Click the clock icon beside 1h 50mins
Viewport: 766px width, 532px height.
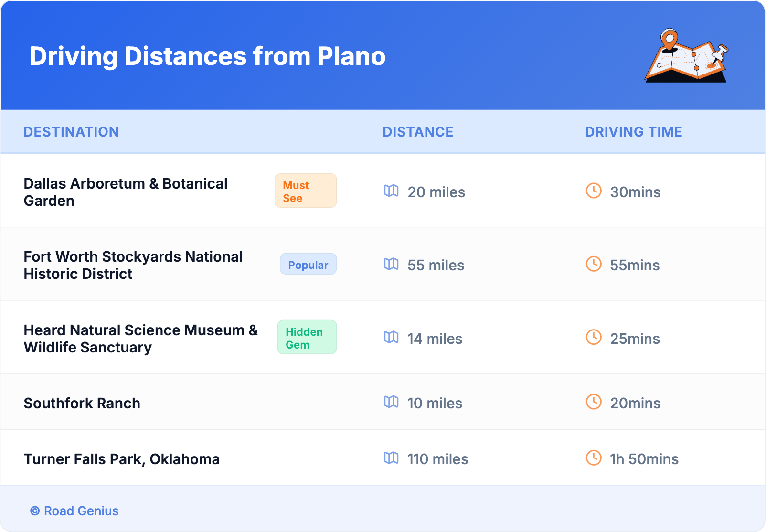tap(594, 458)
